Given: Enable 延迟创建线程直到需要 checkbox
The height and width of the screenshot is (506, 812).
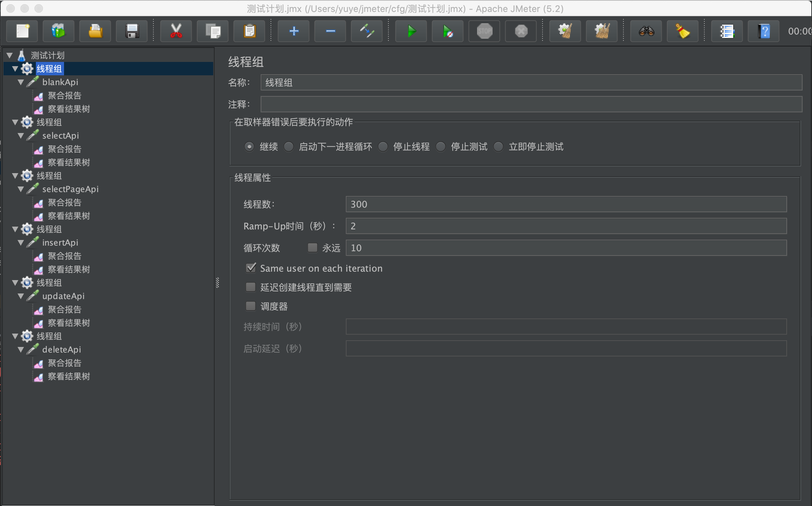Looking at the screenshot, I should tap(250, 287).
